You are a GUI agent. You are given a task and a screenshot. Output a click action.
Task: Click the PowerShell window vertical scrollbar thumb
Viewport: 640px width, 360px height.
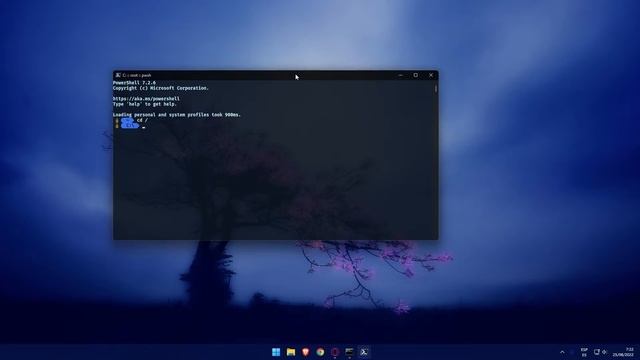[x=436, y=88]
